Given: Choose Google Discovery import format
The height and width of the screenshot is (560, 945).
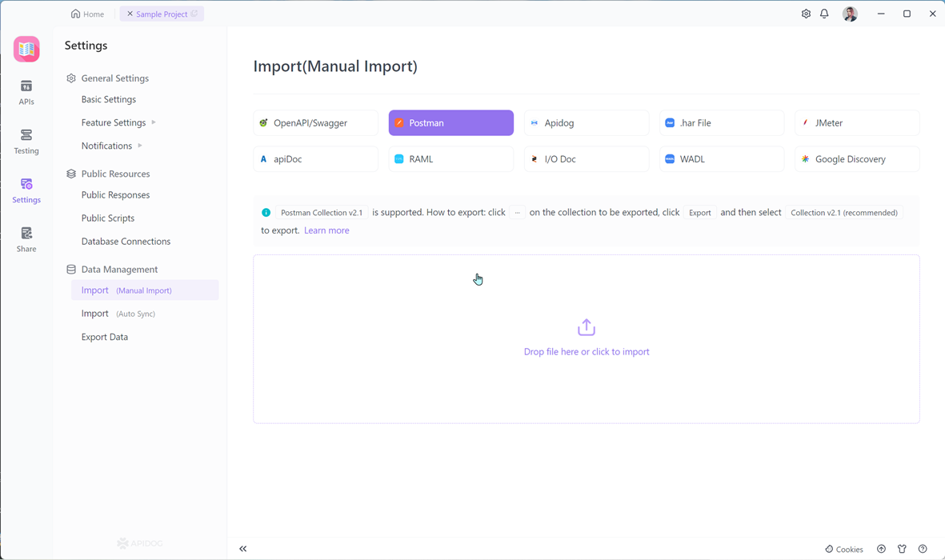Looking at the screenshot, I should tap(857, 159).
